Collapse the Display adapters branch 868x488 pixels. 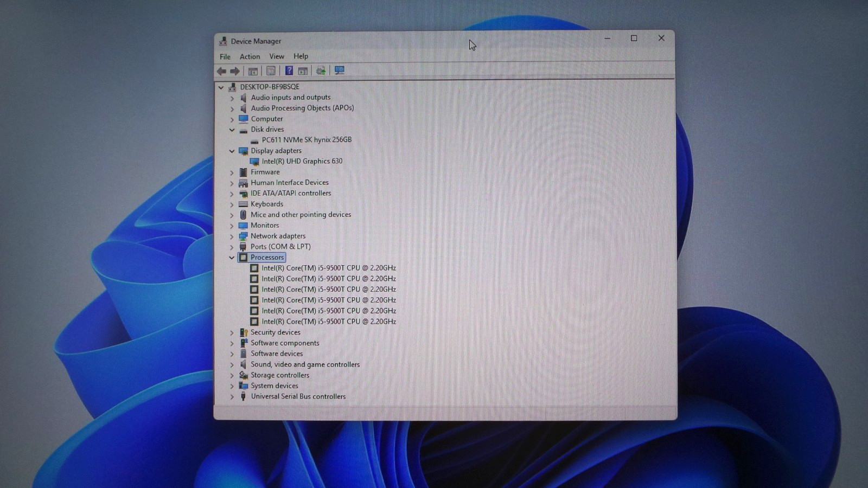(x=232, y=151)
